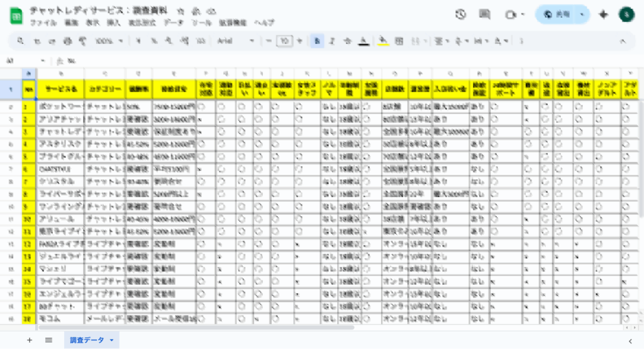644x349 pixels.
Task: Check cloud save status icon beside title
Action: (x=211, y=11)
